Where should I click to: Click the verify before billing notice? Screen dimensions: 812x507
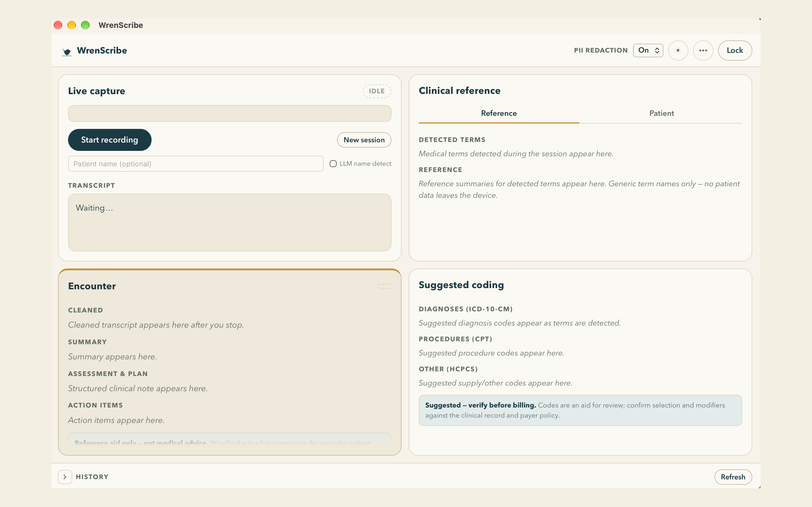pyautogui.click(x=580, y=410)
